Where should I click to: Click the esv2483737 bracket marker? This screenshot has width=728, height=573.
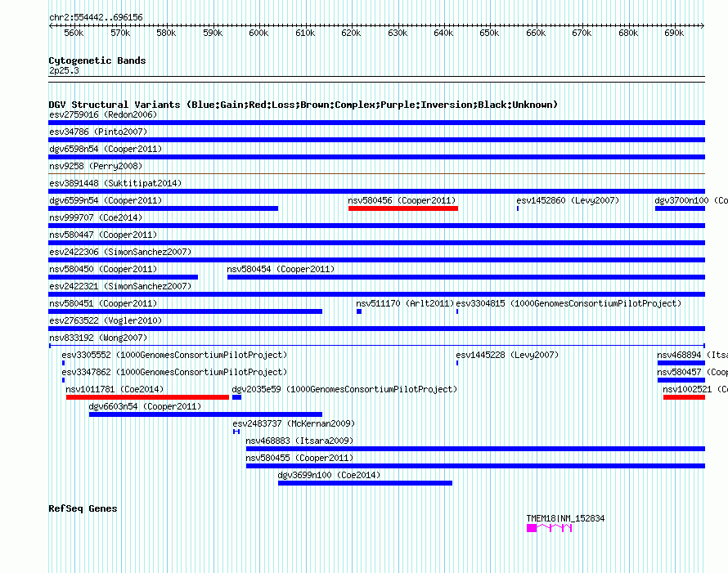tap(236, 432)
